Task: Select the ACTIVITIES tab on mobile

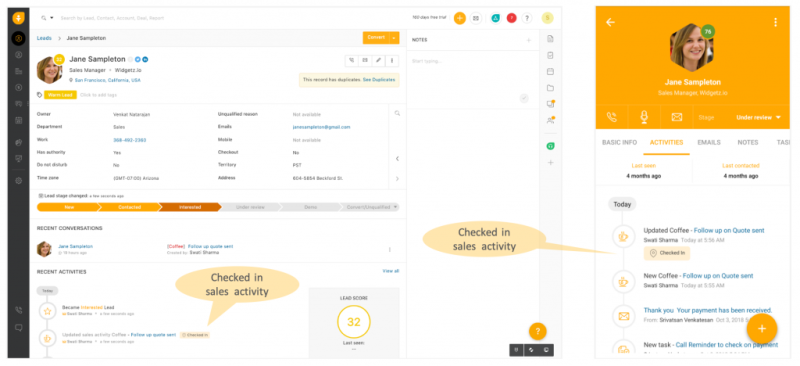Action: pos(666,142)
